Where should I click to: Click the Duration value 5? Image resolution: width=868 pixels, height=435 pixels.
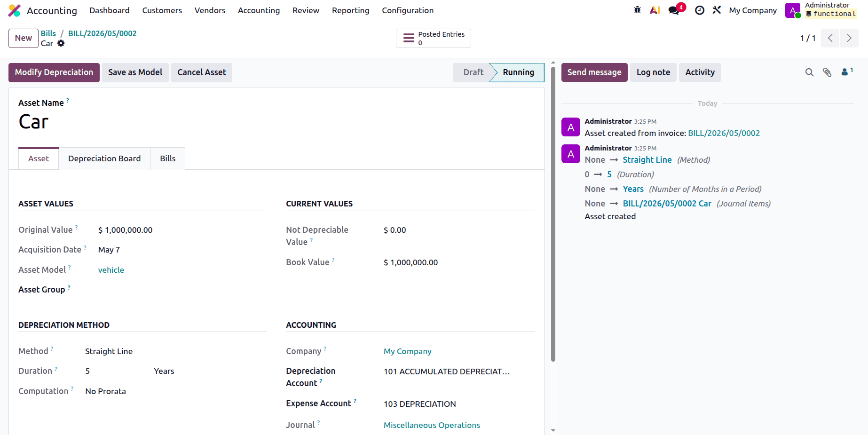(87, 371)
